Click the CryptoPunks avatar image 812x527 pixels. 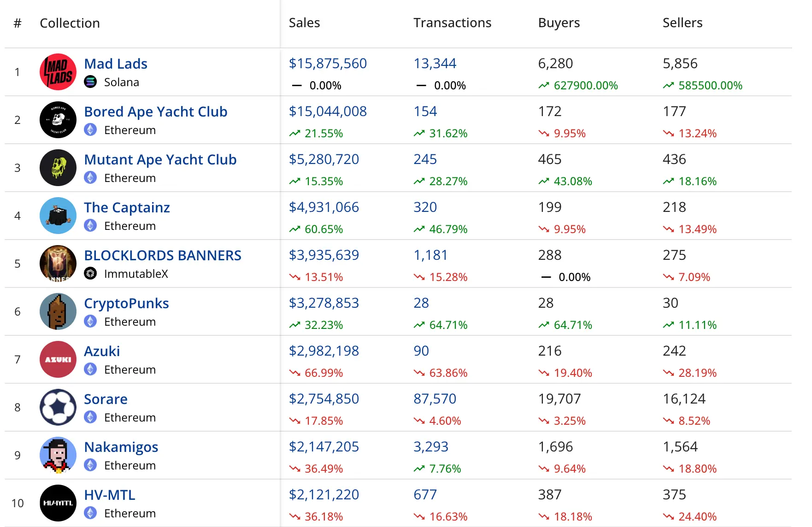pos(58,311)
